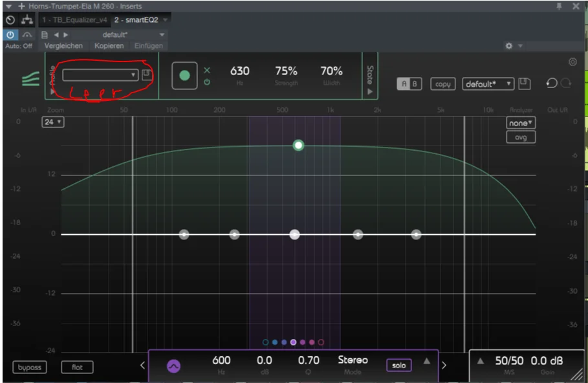Reset the smart filter with the X icon
The image size is (588, 383).
[207, 70]
